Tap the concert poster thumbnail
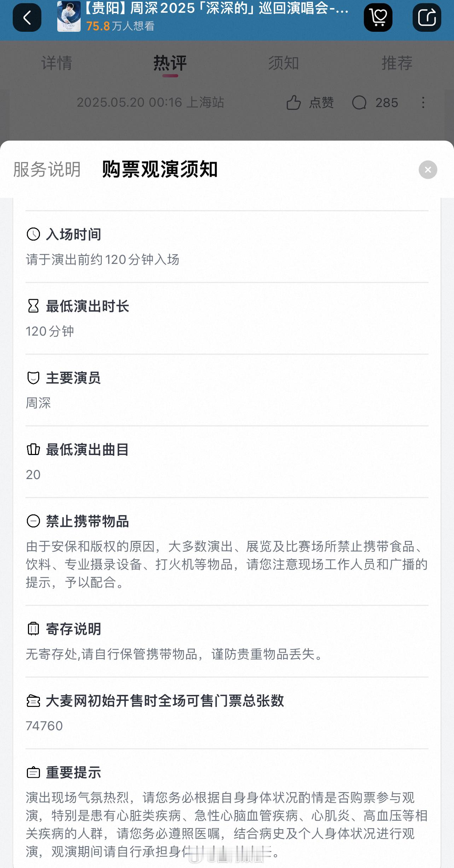454x868 pixels. (69, 16)
